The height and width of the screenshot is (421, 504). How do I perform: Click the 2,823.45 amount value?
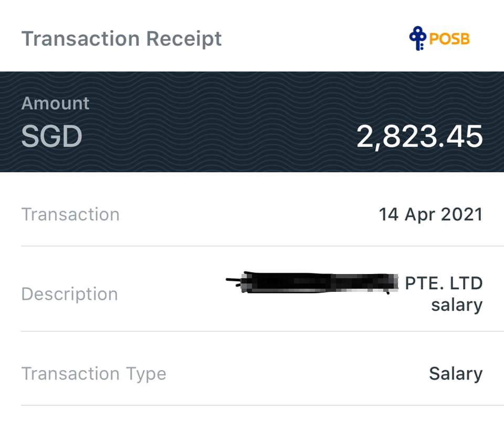[x=419, y=136]
